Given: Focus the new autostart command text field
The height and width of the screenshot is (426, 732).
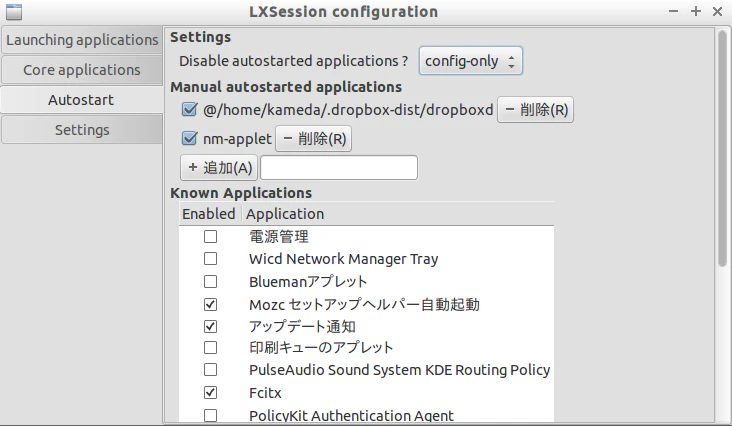Looking at the screenshot, I should click(x=339, y=168).
